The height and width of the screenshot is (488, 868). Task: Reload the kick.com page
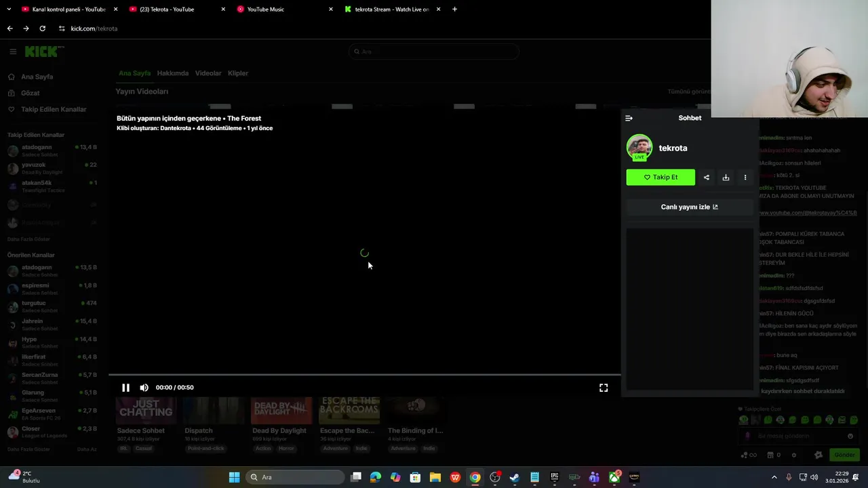click(42, 28)
